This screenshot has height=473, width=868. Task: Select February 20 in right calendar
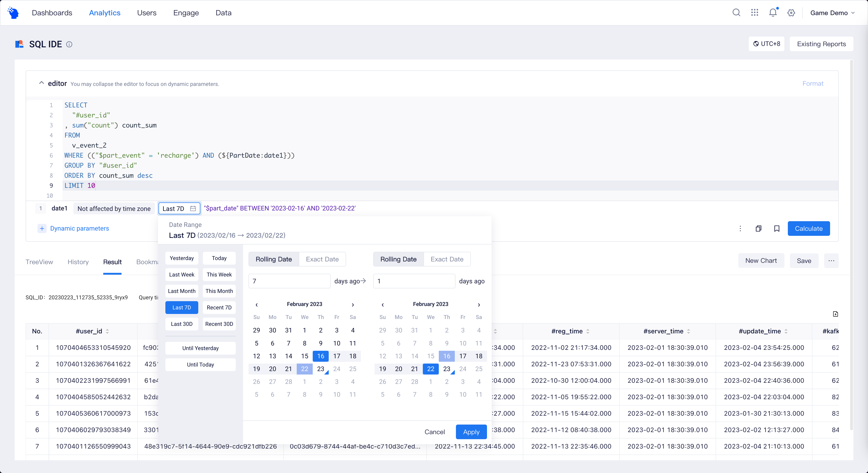pyautogui.click(x=399, y=369)
